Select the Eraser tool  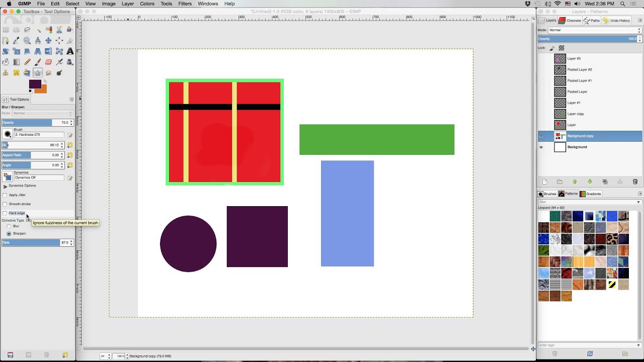[x=48, y=62]
